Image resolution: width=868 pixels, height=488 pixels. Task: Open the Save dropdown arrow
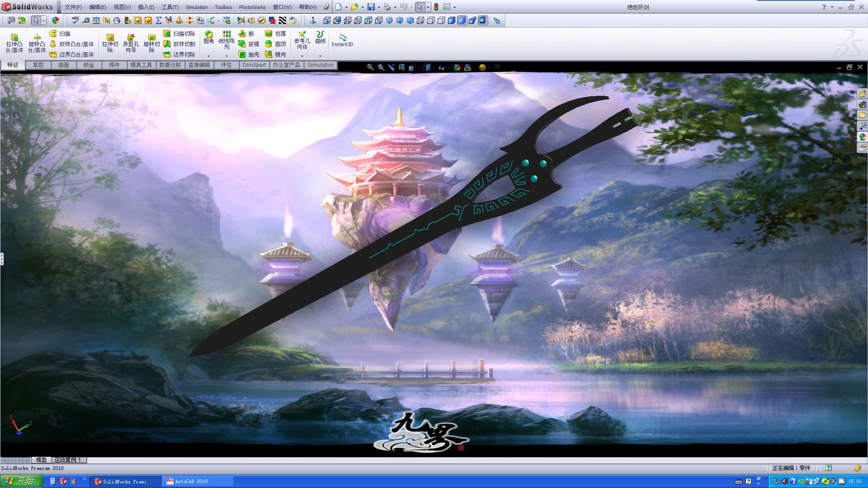coord(379,7)
